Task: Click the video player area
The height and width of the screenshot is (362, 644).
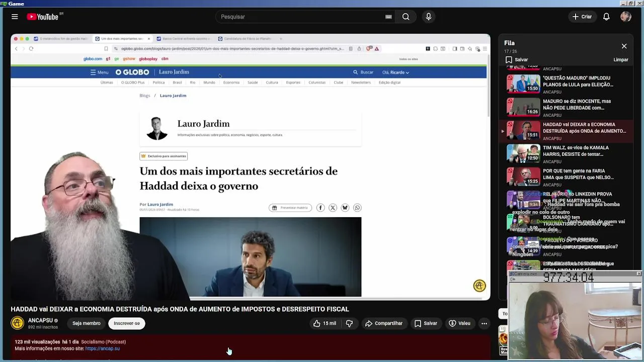Action: 251,167
